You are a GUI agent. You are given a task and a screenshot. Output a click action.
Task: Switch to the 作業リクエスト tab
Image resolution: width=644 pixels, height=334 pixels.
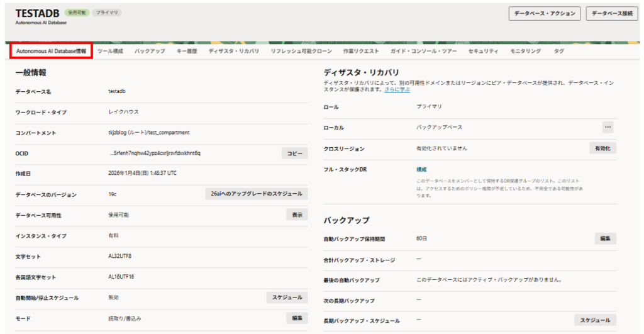(x=361, y=51)
